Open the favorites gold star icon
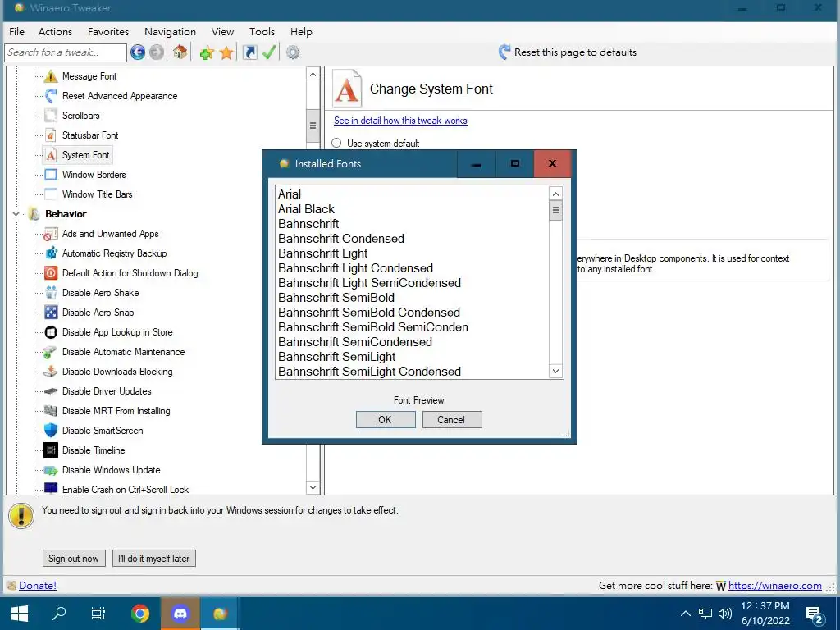This screenshot has width=840, height=630. pyautogui.click(x=226, y=52)
